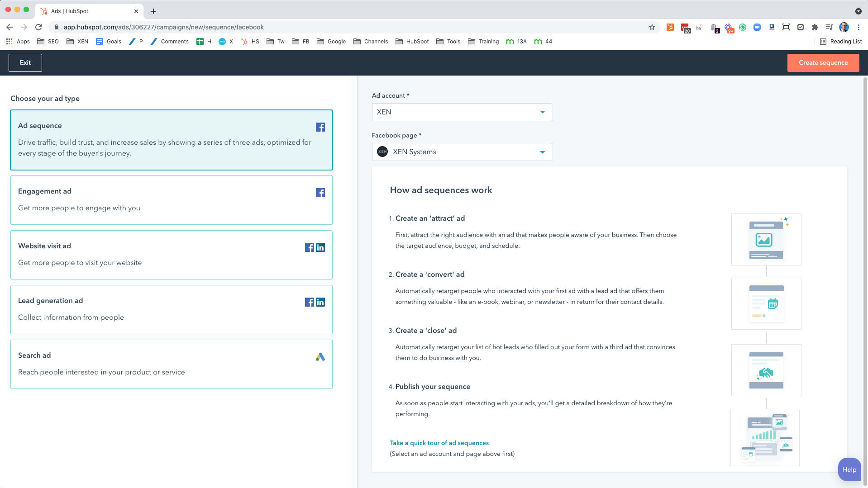Open the HS HubSpot bookmark
This screenshot has height=488, width=868.
click(250, 42)
